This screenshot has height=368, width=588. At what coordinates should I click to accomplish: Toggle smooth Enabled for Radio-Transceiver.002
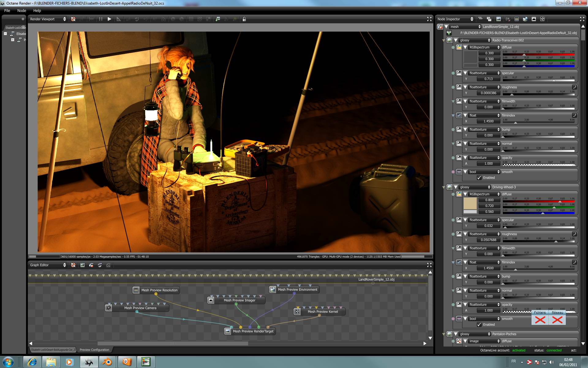click(x=479, y=178)
